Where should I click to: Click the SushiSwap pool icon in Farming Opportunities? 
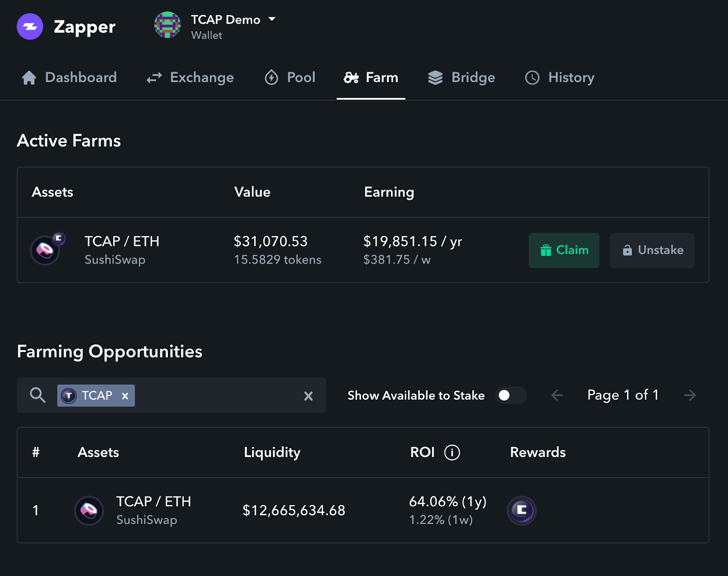[89, 510]
